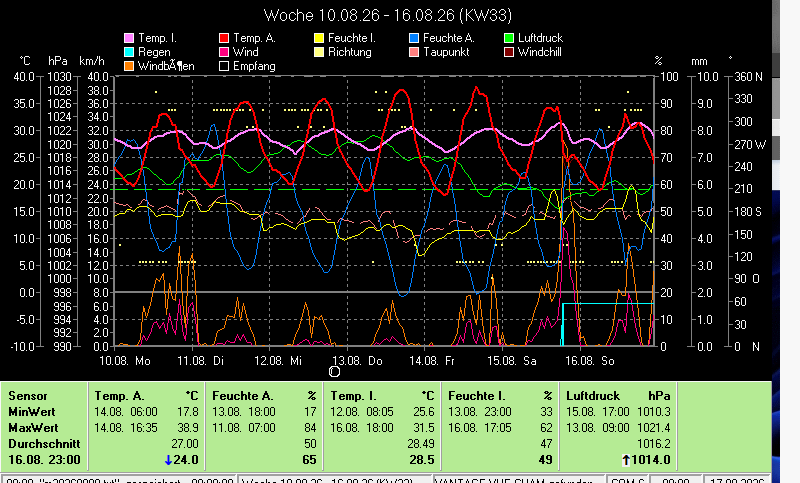Click the green Luftdruck legend swatch
Screen dimensions: 800x483
[x=509, y=38]
